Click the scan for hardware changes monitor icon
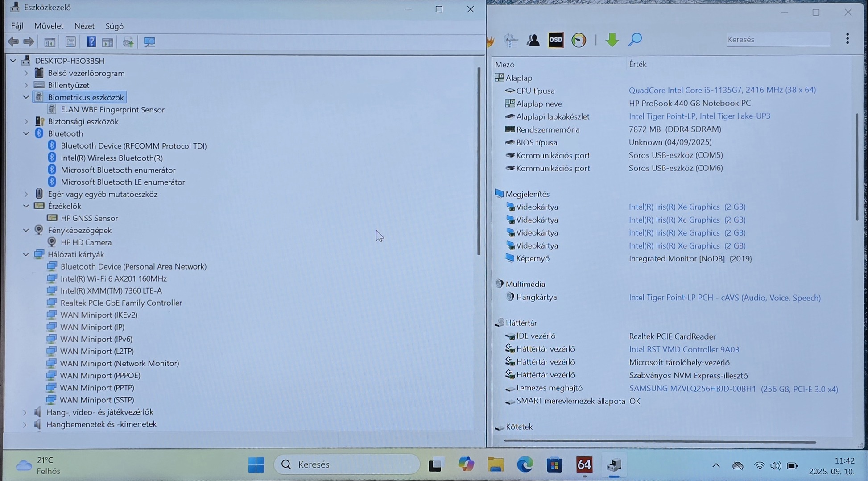 pyautogui.click(x=149, y=42)
